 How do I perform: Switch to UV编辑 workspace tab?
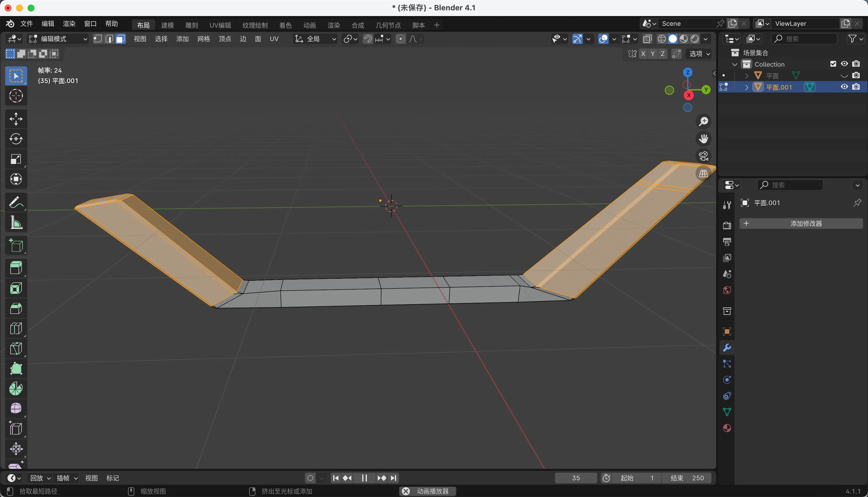click(x=220, y=25)
